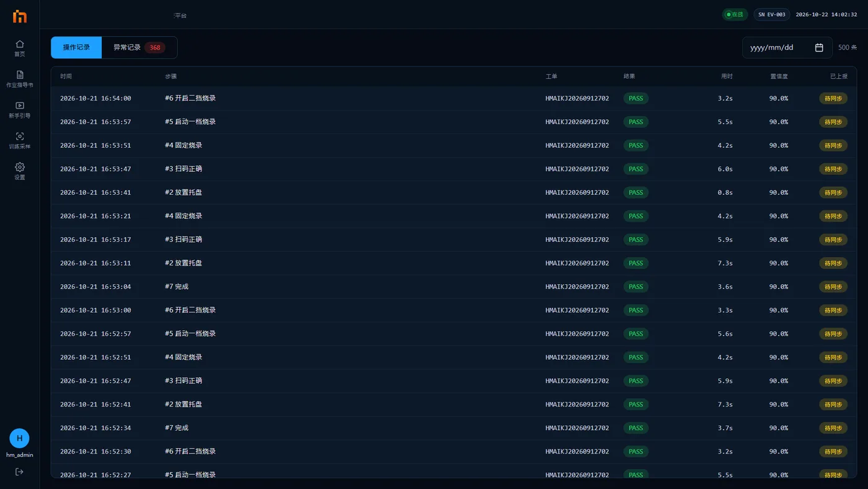Click the orange app logo in the sidebar
This screenshot has height=489, width=868.
[x=20, y=17]
